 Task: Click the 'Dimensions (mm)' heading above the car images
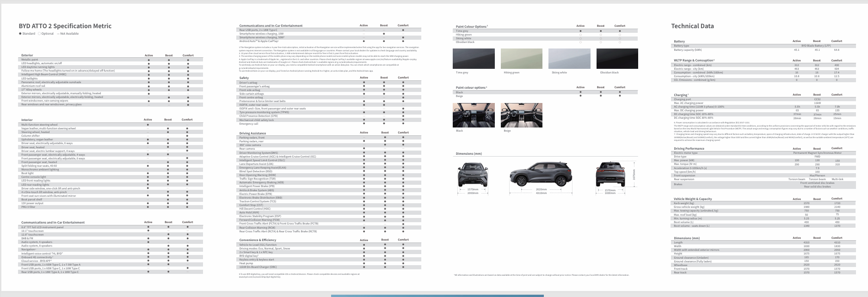pos(468,153)
